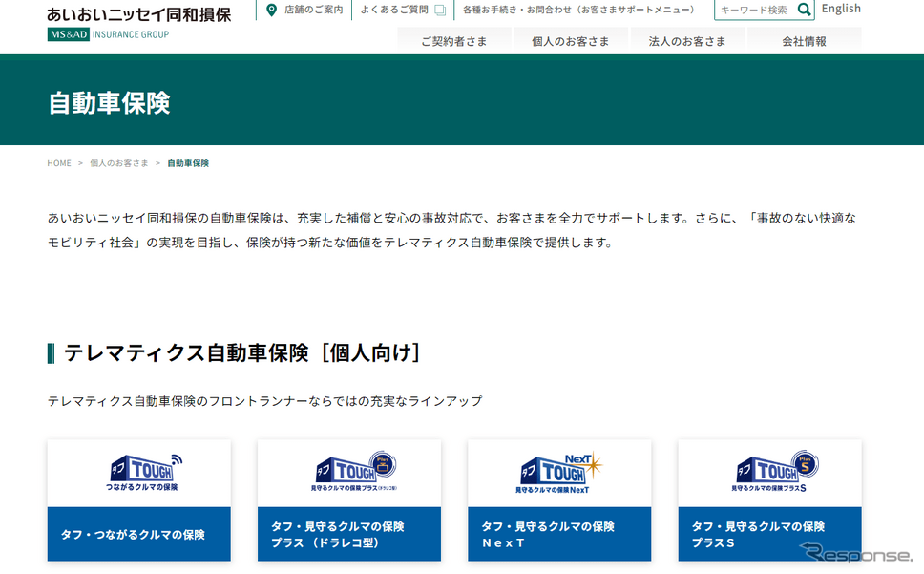Image resolution: width=924 pixels, height=574 pixels.
Task: Open the ご契約者さま menu tab
Action: [x=453, y=41]
